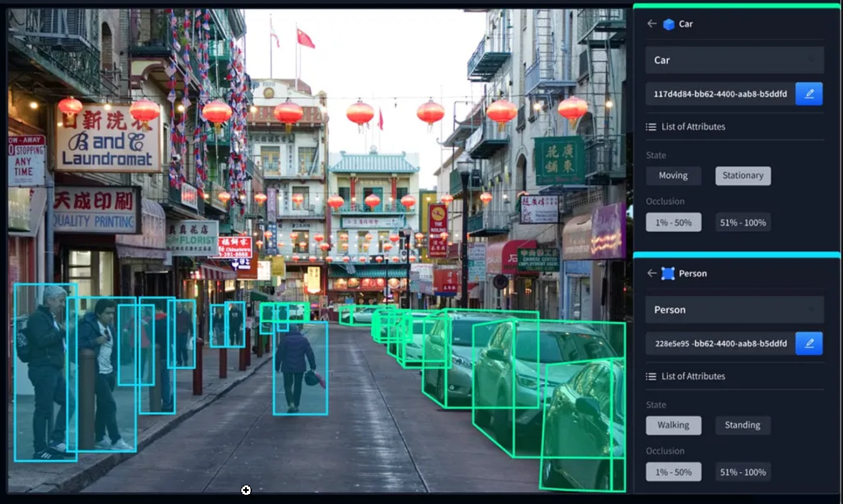Set Car occlusion to 51% - 100%
The height and width of the screenshot is (504, 843).
pyautogui.click(x=743, y=223)
